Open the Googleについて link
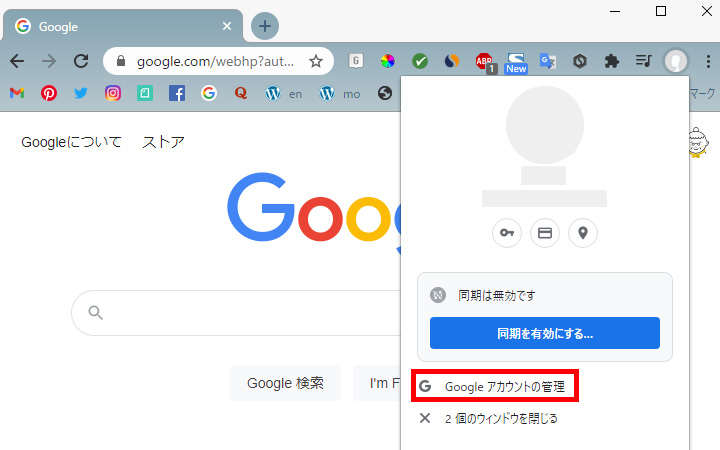The height and width of the screenshot is (450, 720). 71,142
